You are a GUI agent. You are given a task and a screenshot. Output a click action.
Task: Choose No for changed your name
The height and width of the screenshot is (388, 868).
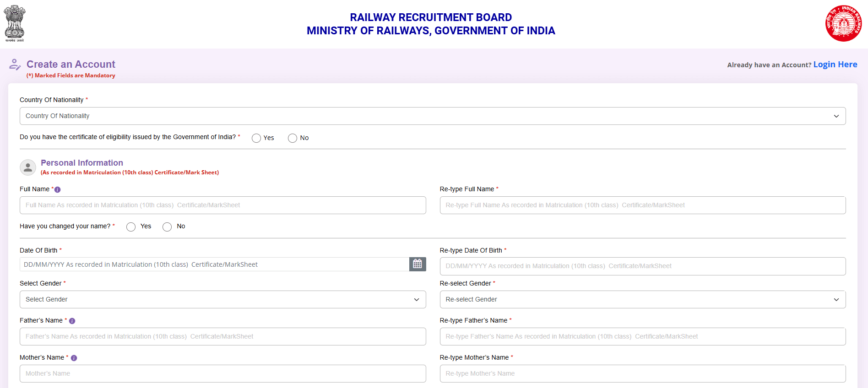point(167,227)
